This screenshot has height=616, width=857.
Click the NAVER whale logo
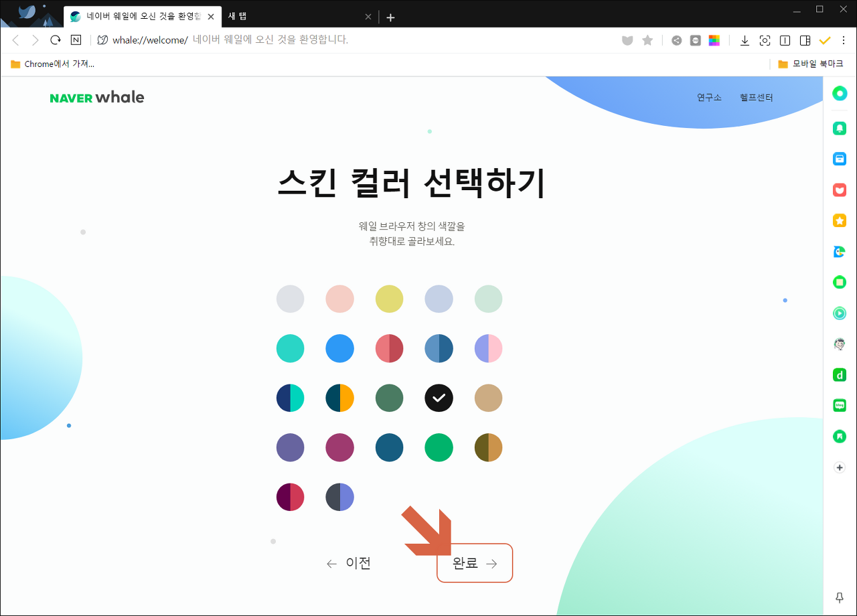coord(97,98)
